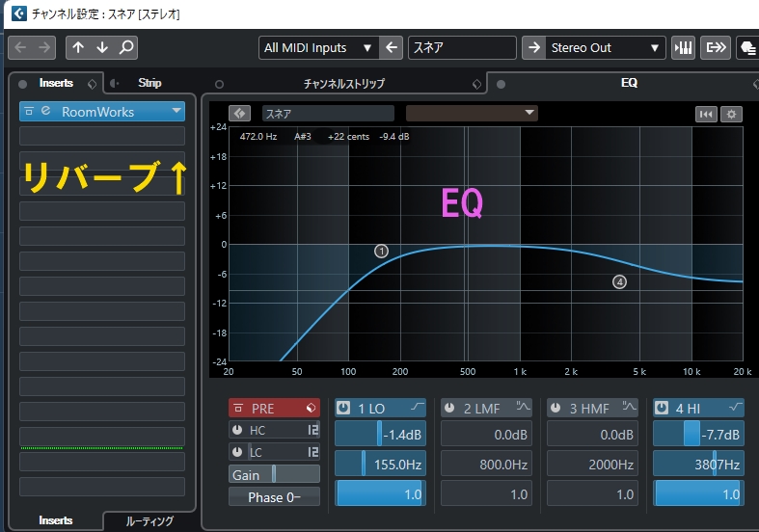The image size is (759, 532).
Task: Click the EQ preset compare arrows icon
Action: coord(239,114)
